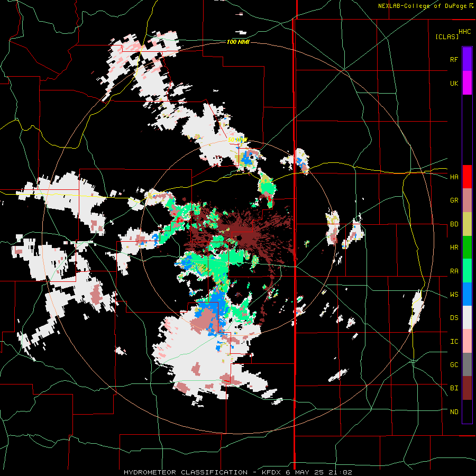Viewport: 476px width, 476px height.
Task: Click the RF purple legend swatch
Action: tap(467, 59)
